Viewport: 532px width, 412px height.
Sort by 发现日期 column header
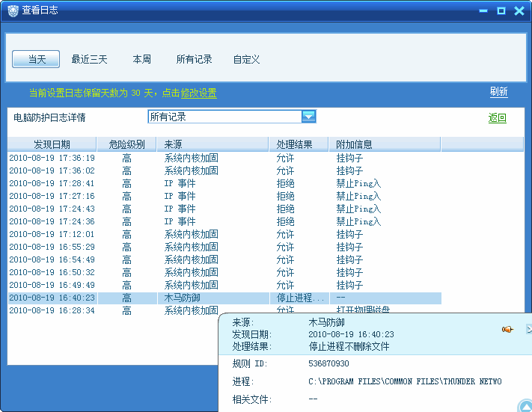[52, 144]
